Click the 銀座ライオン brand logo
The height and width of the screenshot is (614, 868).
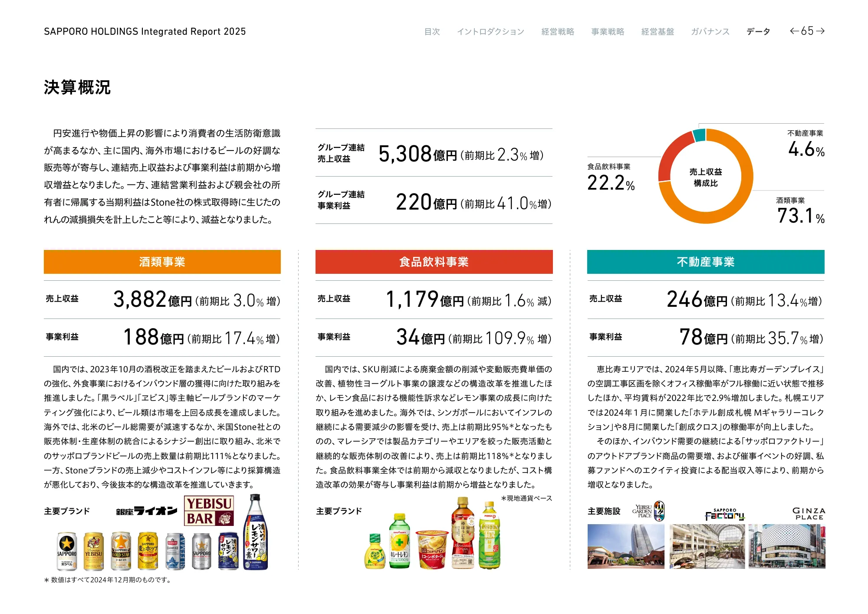(147, 511)
